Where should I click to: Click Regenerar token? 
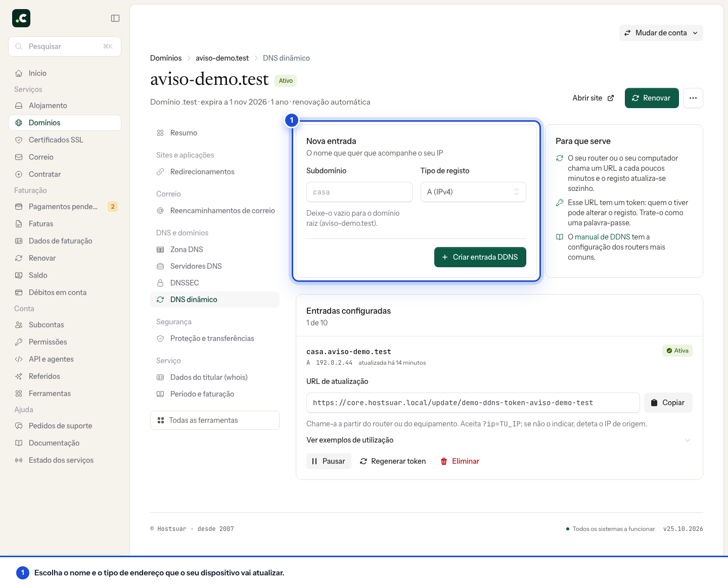393,461
